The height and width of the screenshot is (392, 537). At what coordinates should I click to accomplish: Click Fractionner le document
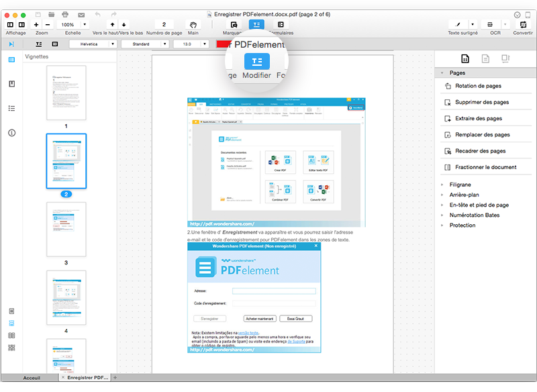click(x=485, y=167)
